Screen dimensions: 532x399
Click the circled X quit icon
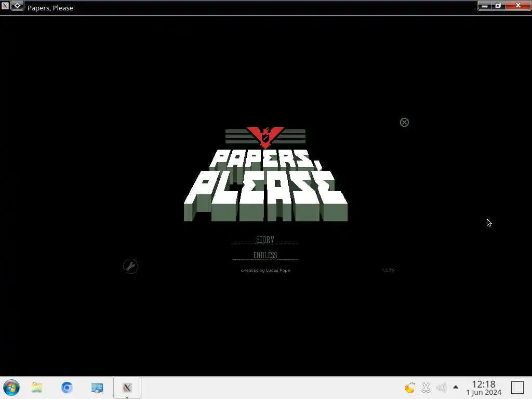click(x=404, y=123)
